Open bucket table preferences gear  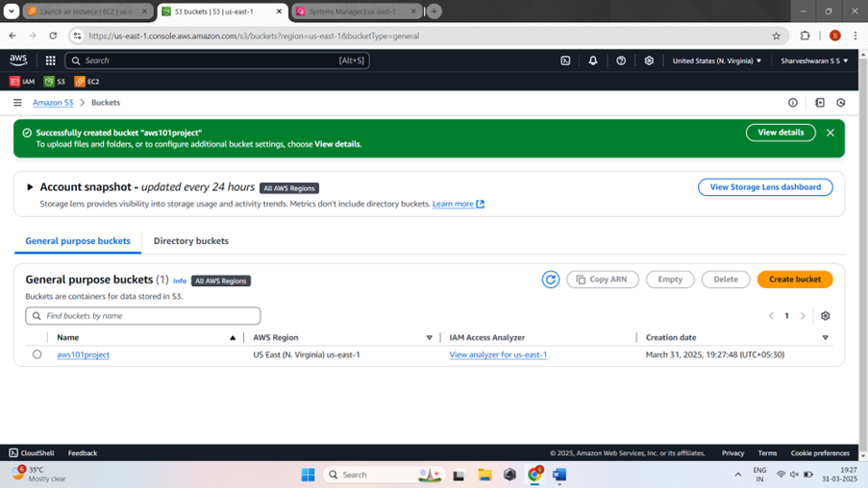[826, 316]
